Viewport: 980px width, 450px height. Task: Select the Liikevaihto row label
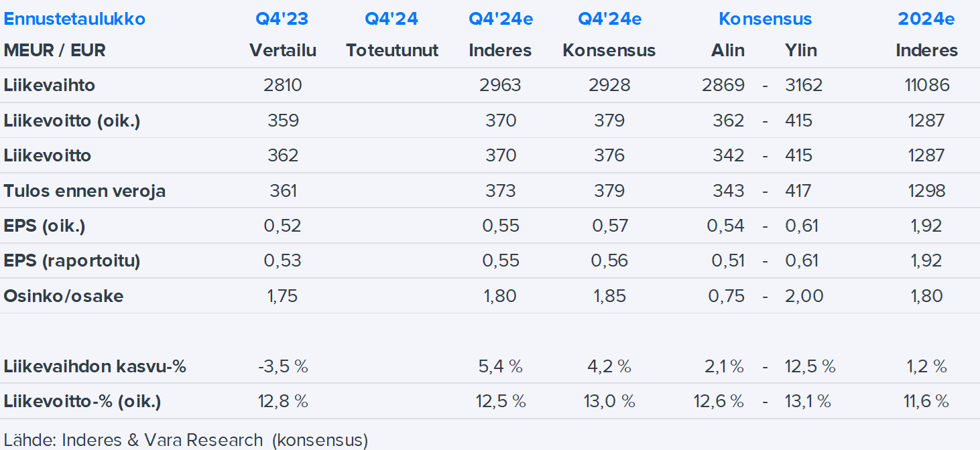click(x=50, y=85)
